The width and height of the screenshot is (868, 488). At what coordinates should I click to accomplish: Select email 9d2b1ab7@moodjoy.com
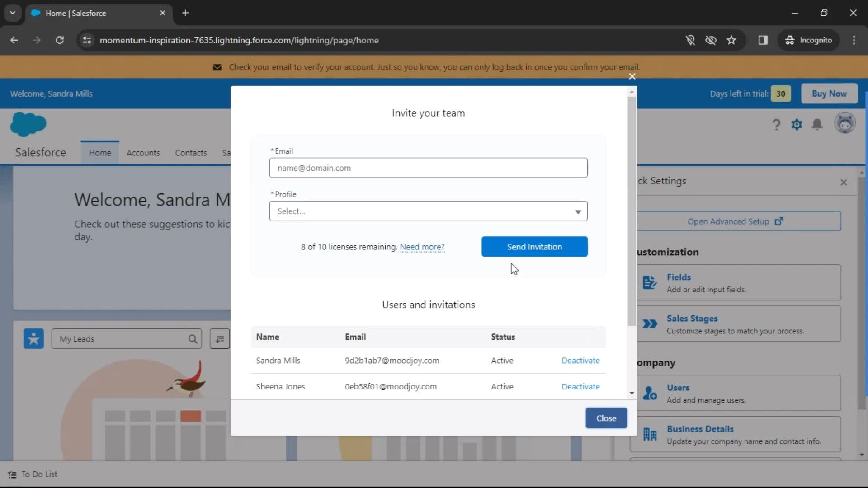[x=392, y=361]
